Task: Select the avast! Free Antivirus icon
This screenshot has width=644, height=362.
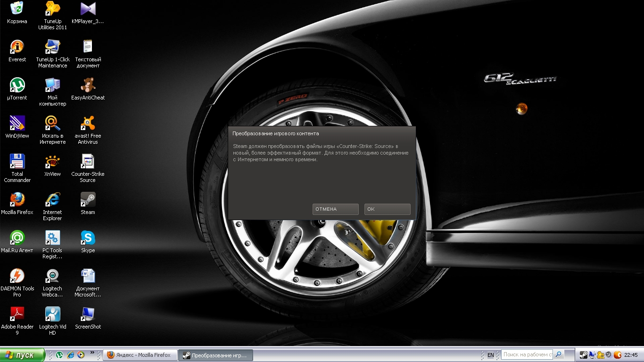Action: [x=88, y=123]
